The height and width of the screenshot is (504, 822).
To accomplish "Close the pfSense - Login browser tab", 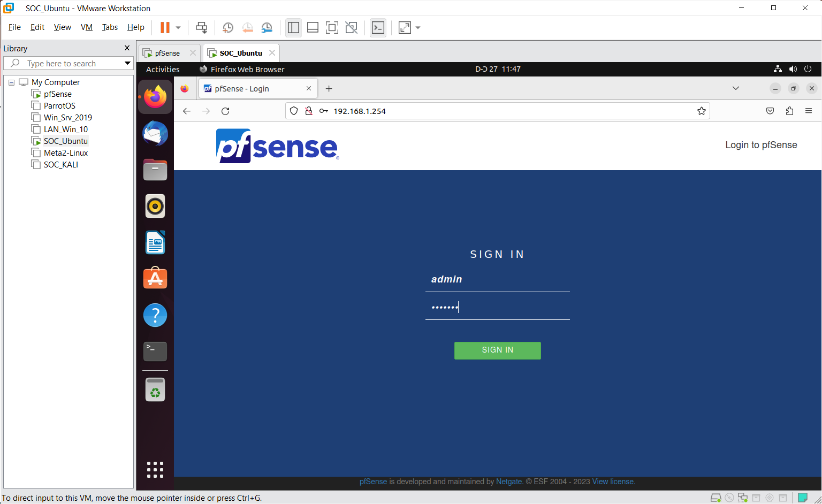I will point(309,88).
